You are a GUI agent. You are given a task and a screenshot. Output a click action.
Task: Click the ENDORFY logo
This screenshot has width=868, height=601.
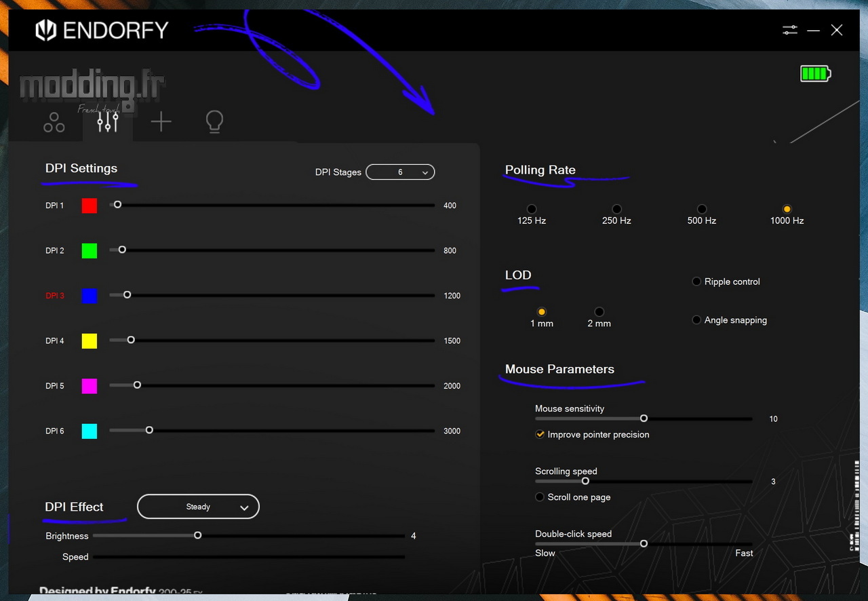[102, 31]
